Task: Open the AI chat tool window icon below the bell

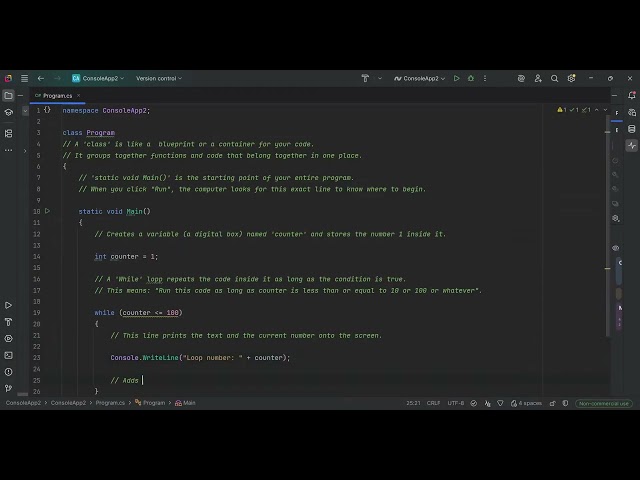Action: pyautogui.click(x=632, y=112)
